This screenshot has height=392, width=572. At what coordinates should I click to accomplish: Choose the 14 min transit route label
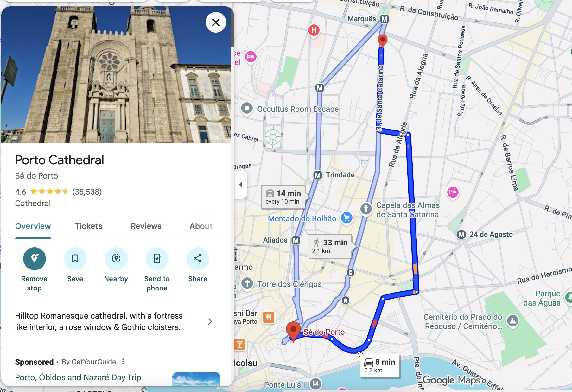click(283, 197)
